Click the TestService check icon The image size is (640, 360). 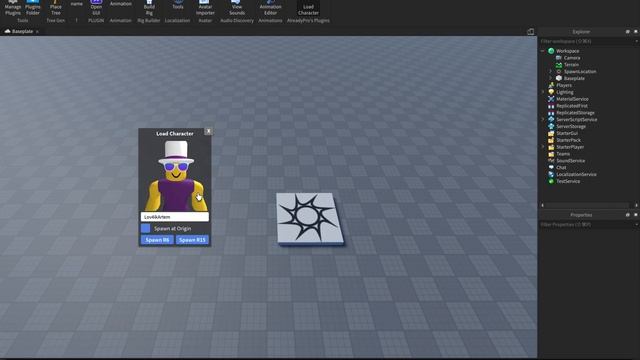(x=551, y=181)
